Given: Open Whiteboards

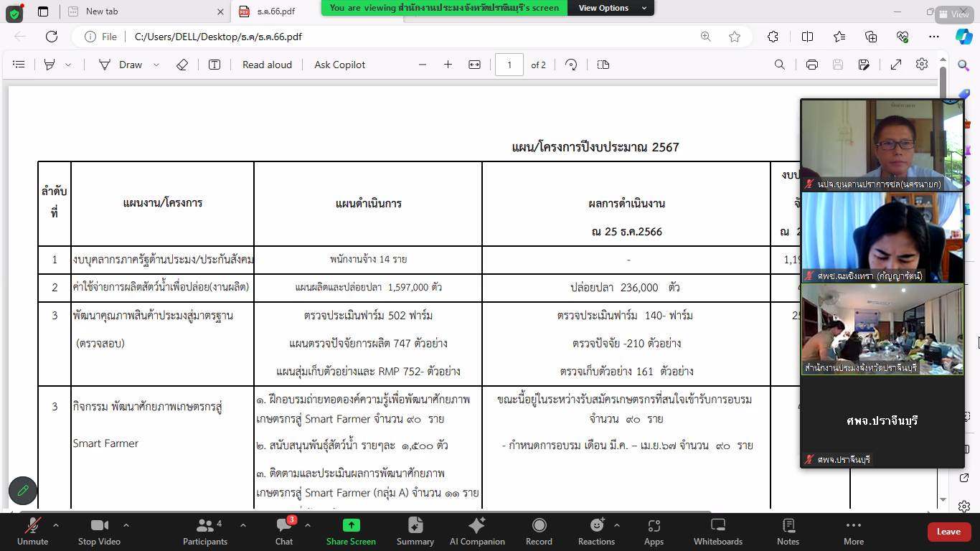Looking at the screenshot, I should pos(718,532).
